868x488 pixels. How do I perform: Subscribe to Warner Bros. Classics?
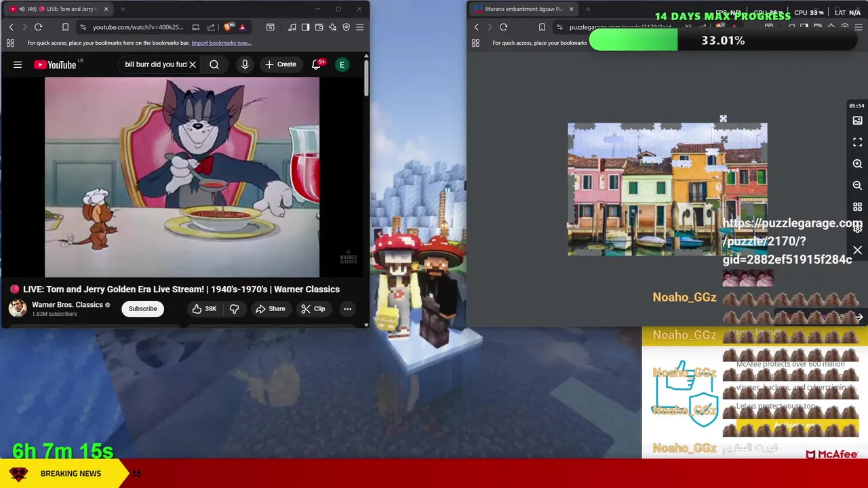click(142, 308)
